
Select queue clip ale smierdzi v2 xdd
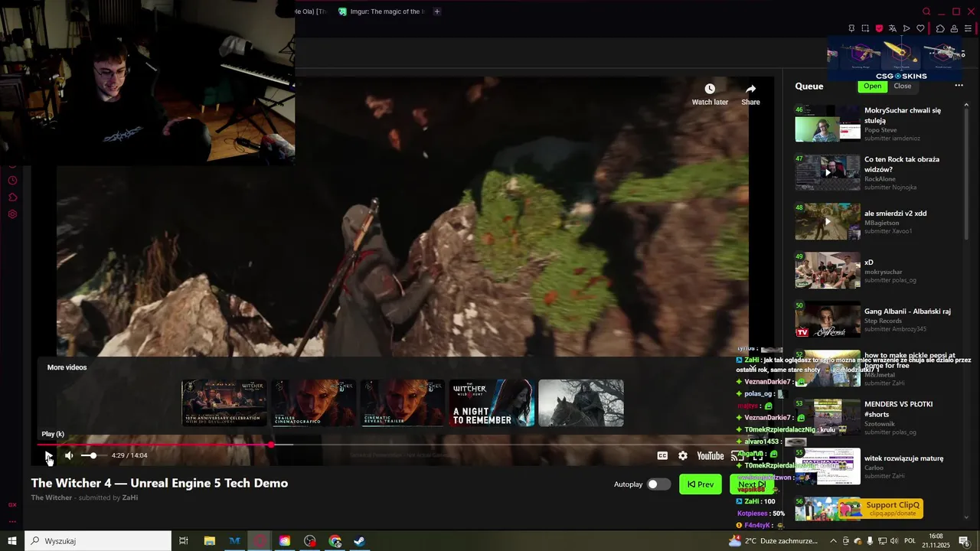tap(877, 222)
